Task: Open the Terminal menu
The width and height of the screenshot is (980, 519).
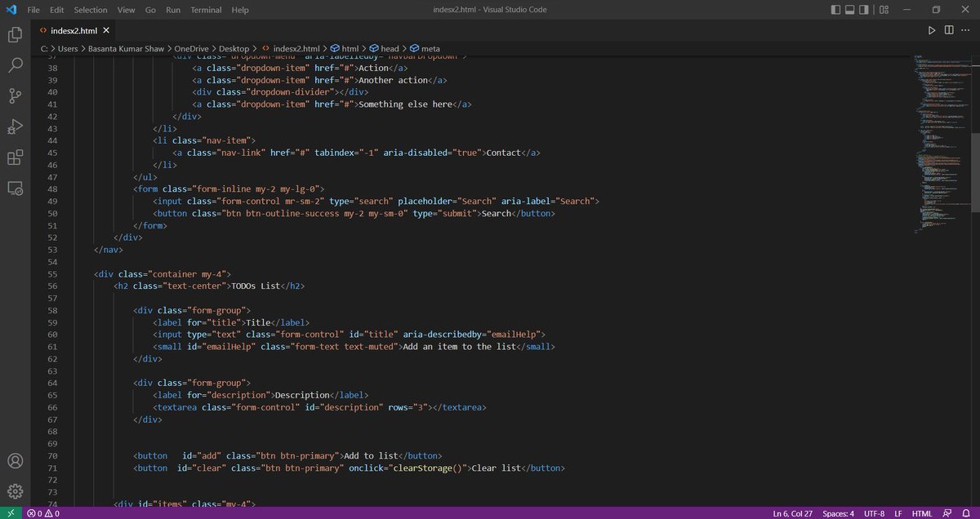Action: pyautogui.click(x=206, y=10)
